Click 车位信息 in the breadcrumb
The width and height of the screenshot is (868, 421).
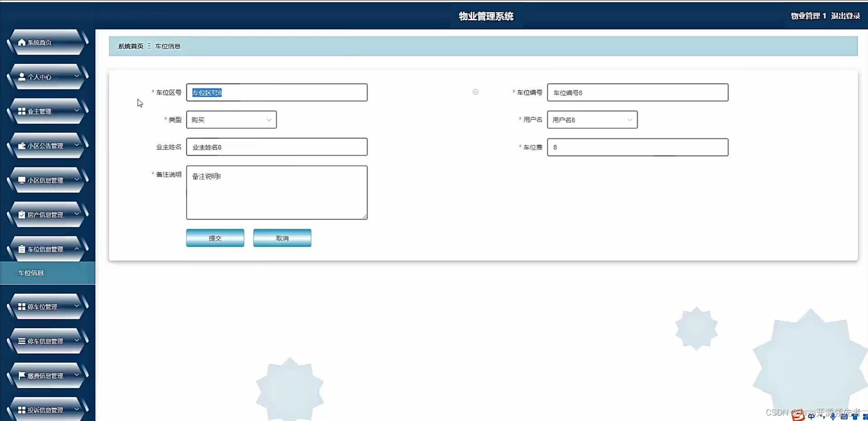pyautogui.click(x=168, y=46)
